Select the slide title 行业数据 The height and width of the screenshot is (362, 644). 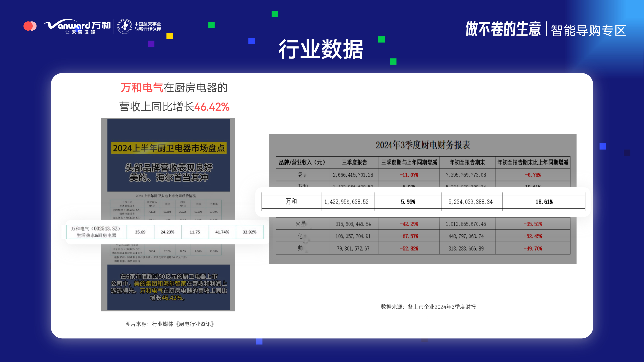[x=321, y=49]
